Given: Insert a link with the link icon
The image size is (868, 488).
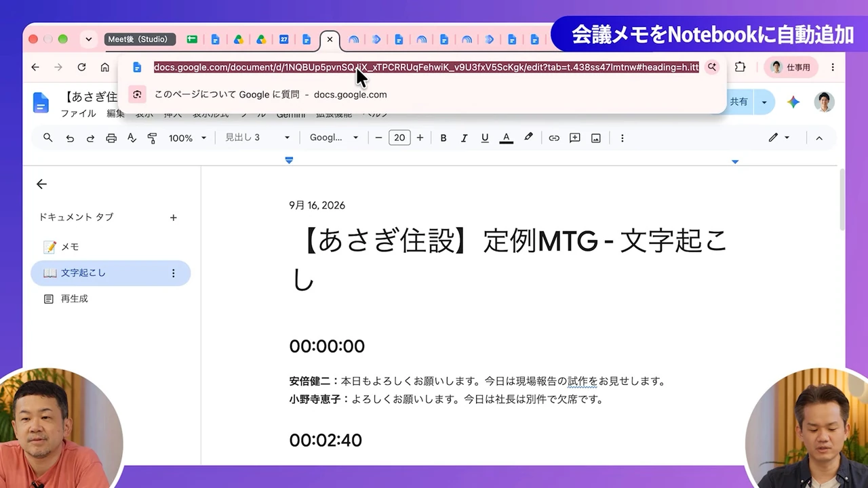Looking at the screenshot, I should [x=554, y=138].
